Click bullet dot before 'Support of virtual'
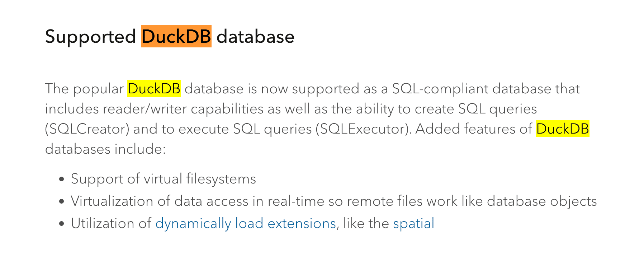This screenshot has width=644, height=270. (62, 179)
